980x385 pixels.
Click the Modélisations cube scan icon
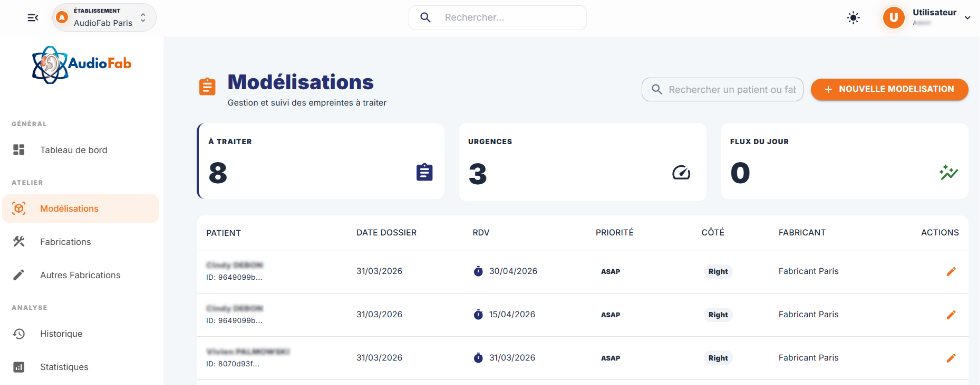(x=19, y=209)
